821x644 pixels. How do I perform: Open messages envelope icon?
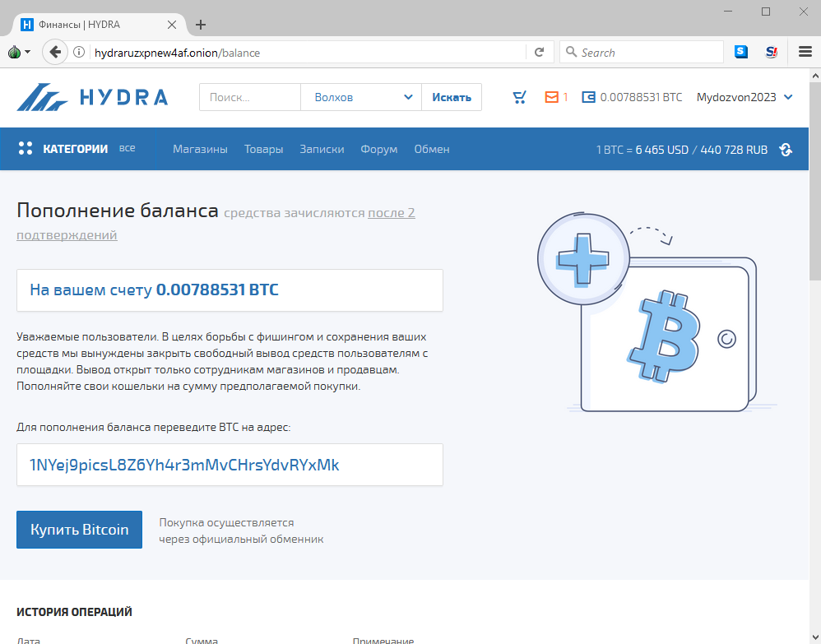click(551, 97)
